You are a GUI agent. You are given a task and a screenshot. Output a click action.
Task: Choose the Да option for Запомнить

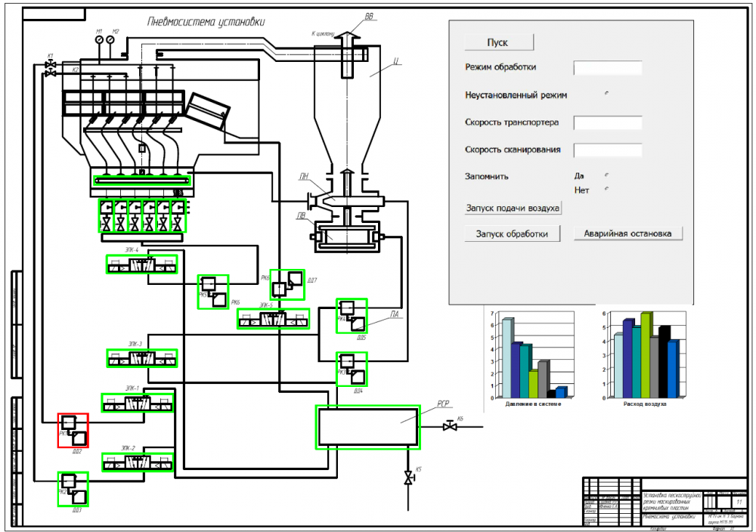click(607, 175)
